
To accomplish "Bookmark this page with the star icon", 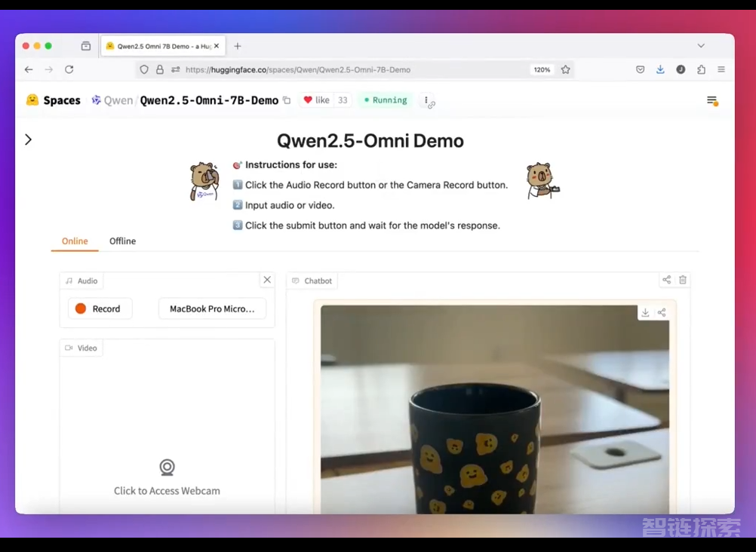I will (x=566, y=69).
